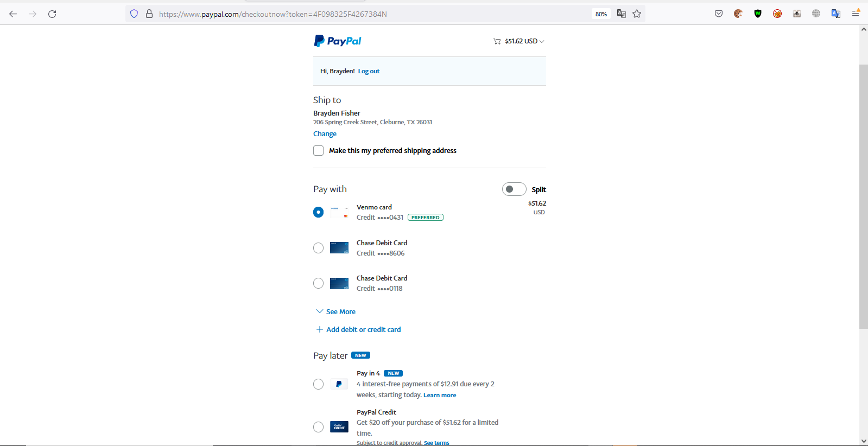Viewport: 868px width, 446px height.
Task: Click the 706 Spring Creek Street address text
Action: (x=373, y=123)
